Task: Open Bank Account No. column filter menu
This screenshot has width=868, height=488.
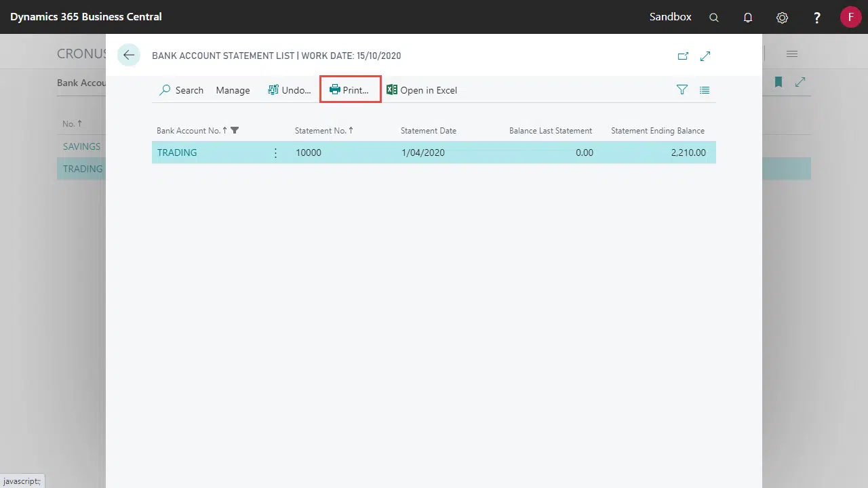Action: tap(235, 131)
